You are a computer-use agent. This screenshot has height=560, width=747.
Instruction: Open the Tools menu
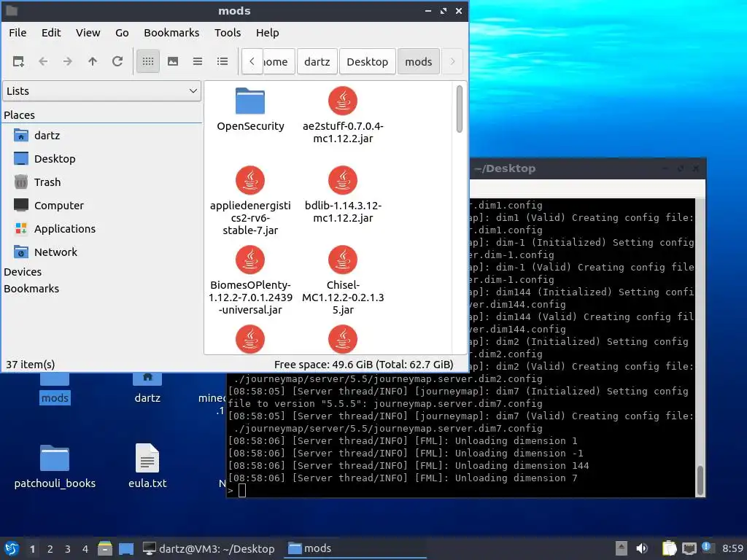pyautogui.click(x=228, y=33)
